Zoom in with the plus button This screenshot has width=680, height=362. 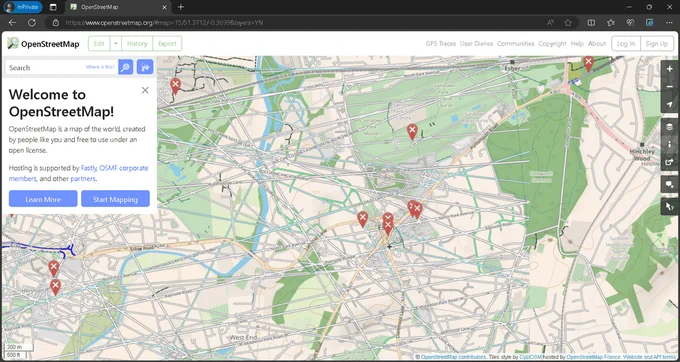(670, 69)
